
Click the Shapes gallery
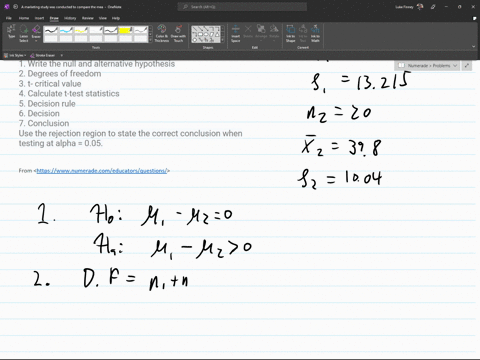[x=206, y=34]
